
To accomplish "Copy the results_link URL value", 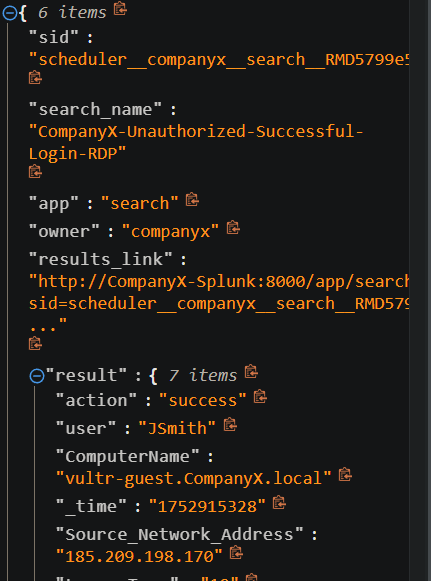I will click(x=35, y=343).
